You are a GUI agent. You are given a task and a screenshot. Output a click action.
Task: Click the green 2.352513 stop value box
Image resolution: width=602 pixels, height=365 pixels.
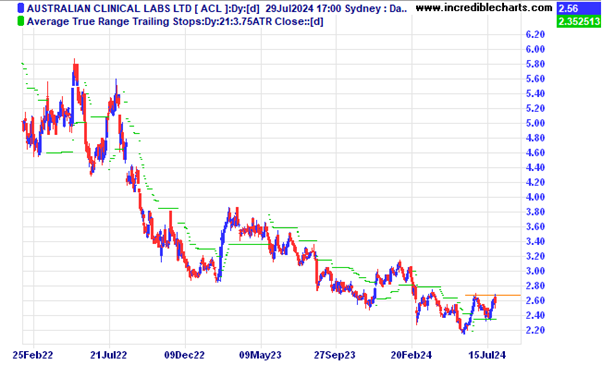[x=579, y=21]
